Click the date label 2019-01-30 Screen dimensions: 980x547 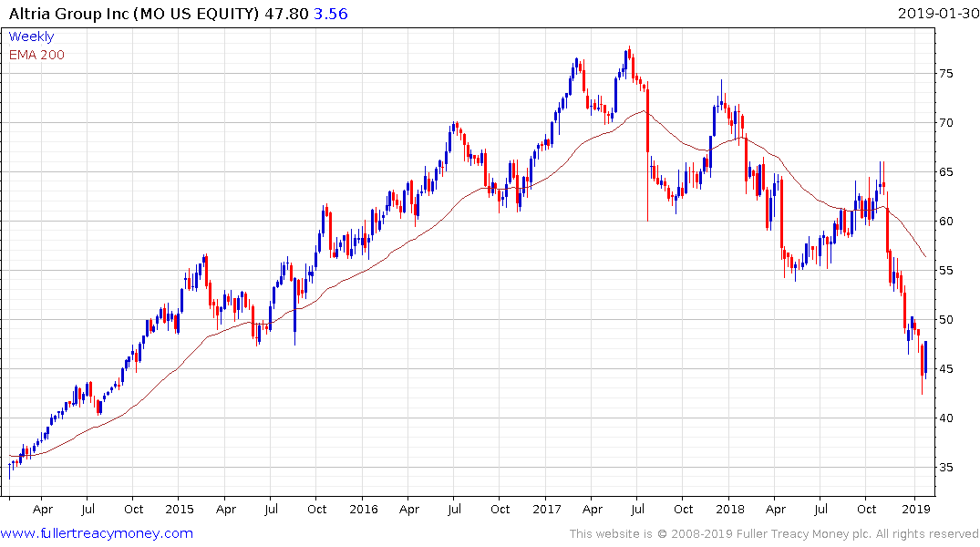tap(937, 13)
